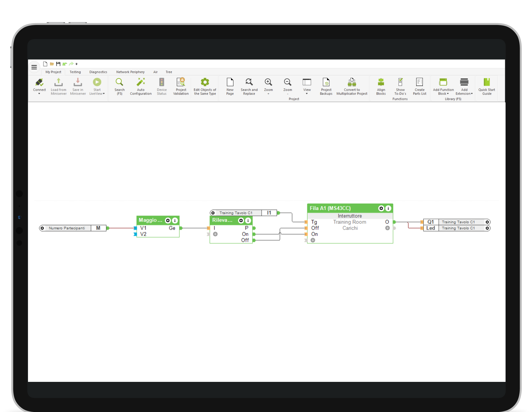Open the View dropdown menu
The height and width of the screenshot is (412, 532).
click(307, 93)
